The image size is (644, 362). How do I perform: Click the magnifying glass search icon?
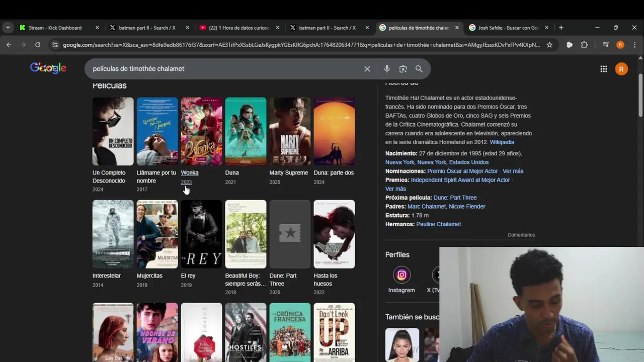(419, 69)
